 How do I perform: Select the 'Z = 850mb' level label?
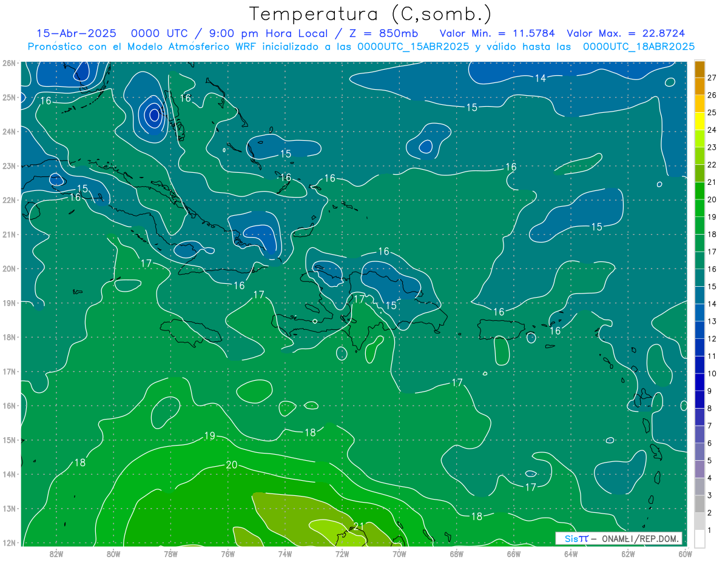coord(382,33)
